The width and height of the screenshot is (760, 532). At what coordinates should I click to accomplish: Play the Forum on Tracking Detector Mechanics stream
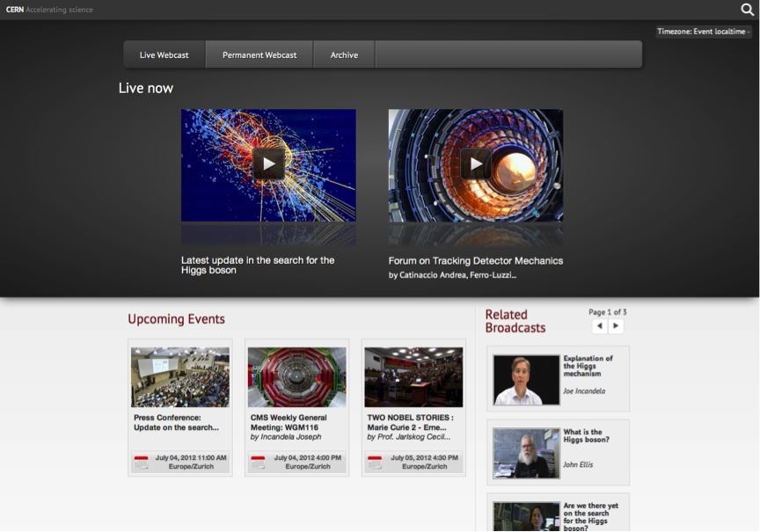(x=476, y=164)
